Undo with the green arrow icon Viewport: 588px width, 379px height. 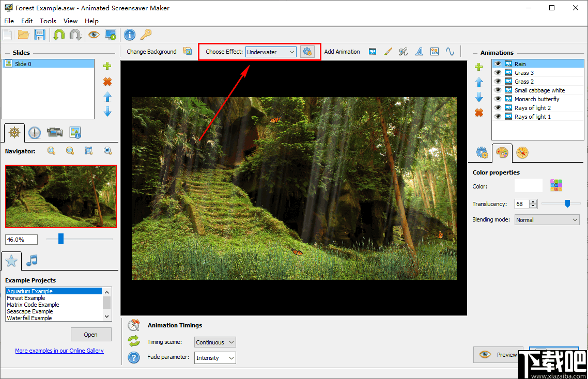click(x=59, y=35)
